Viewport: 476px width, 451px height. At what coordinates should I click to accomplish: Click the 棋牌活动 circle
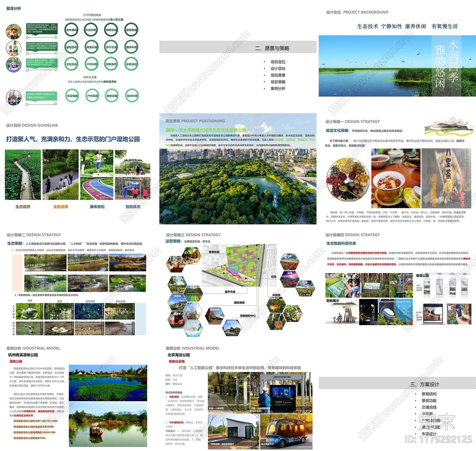pyautogui.click(x=111, y=30)
